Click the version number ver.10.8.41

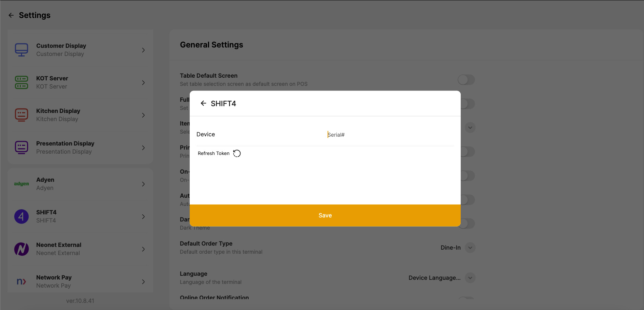point(80,301)
